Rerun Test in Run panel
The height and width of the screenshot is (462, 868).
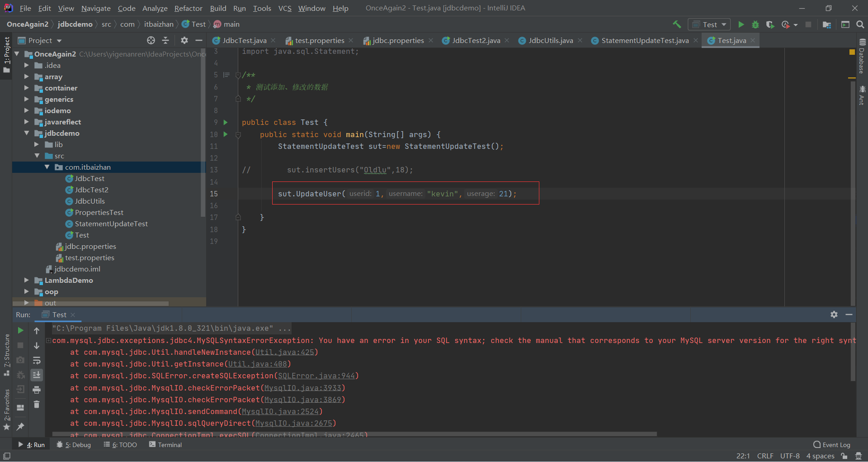point(20,331)
